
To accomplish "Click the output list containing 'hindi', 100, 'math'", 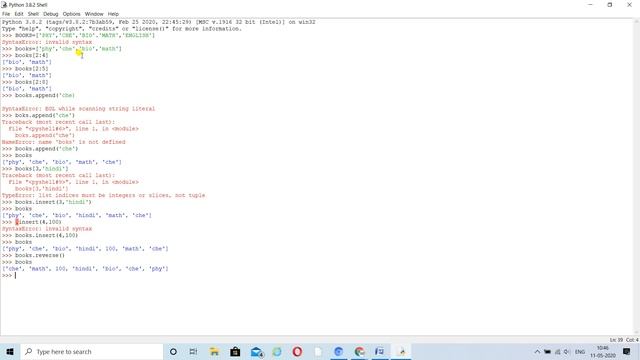I will [85, 249].
